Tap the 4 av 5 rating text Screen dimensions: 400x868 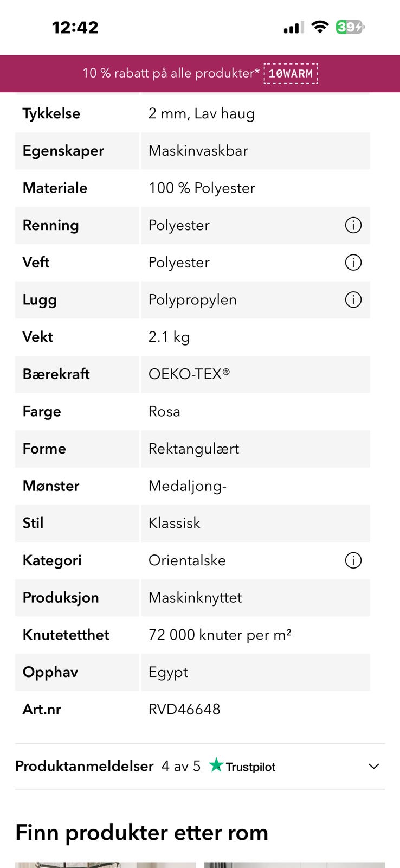click(x=181, y=766)
